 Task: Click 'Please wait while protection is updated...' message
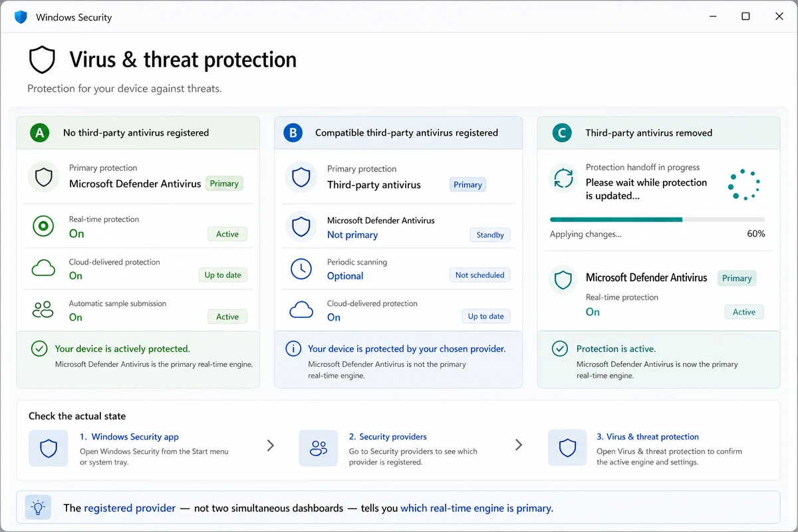[x=646, y=189]
